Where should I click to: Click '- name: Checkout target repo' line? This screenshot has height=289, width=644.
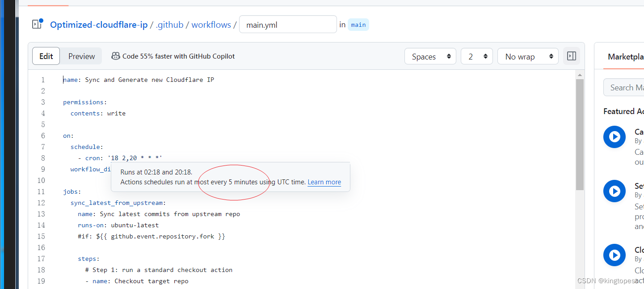[137, 281]
